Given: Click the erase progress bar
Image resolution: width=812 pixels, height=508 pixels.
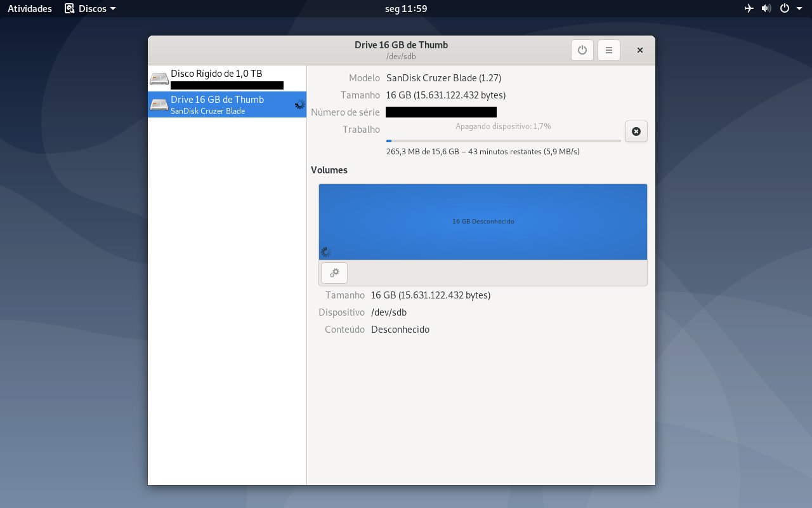Looking at the screenshot, I should (x=504, y=141).
